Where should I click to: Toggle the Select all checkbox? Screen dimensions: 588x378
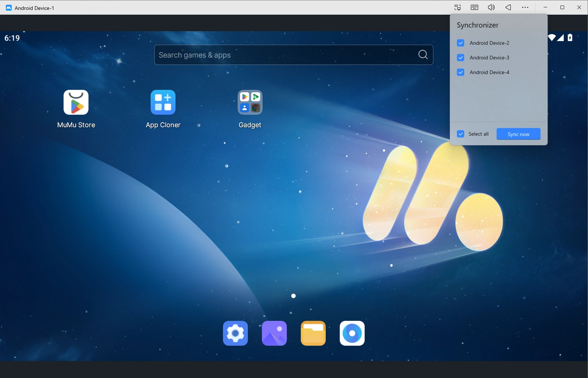pyautogui.click(x=460, y=134)
